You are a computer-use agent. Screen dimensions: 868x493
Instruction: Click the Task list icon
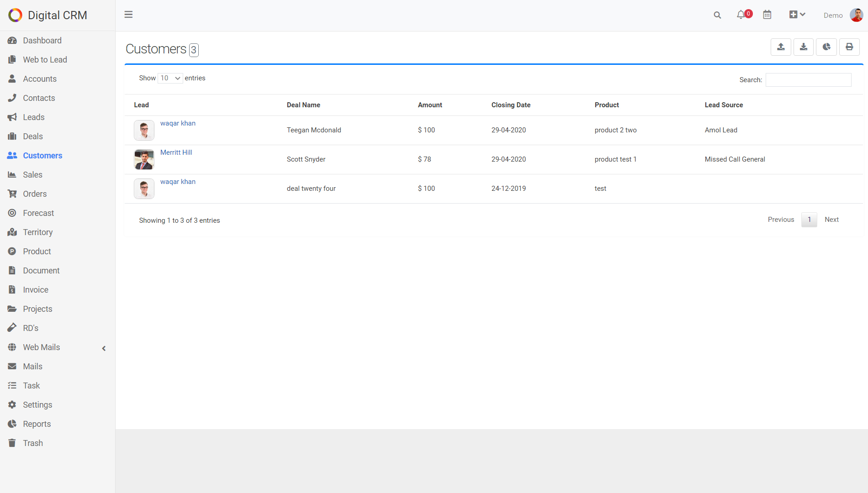[12, 386]
